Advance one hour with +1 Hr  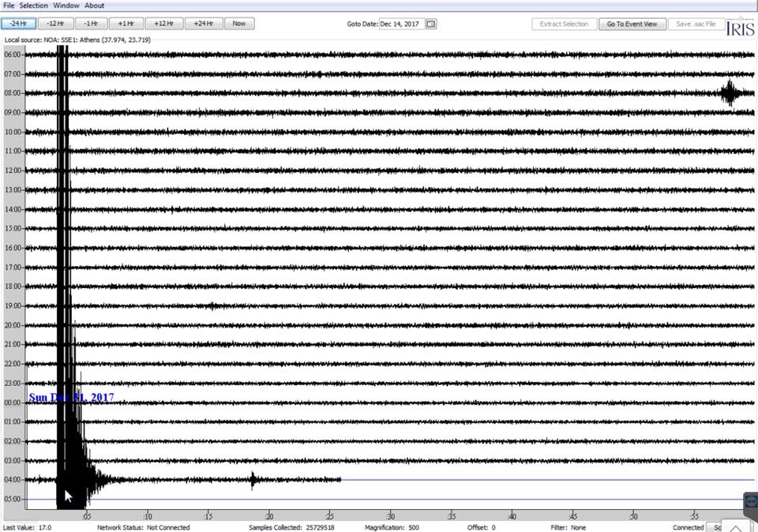pyautogui.click(x=126, y=24)
